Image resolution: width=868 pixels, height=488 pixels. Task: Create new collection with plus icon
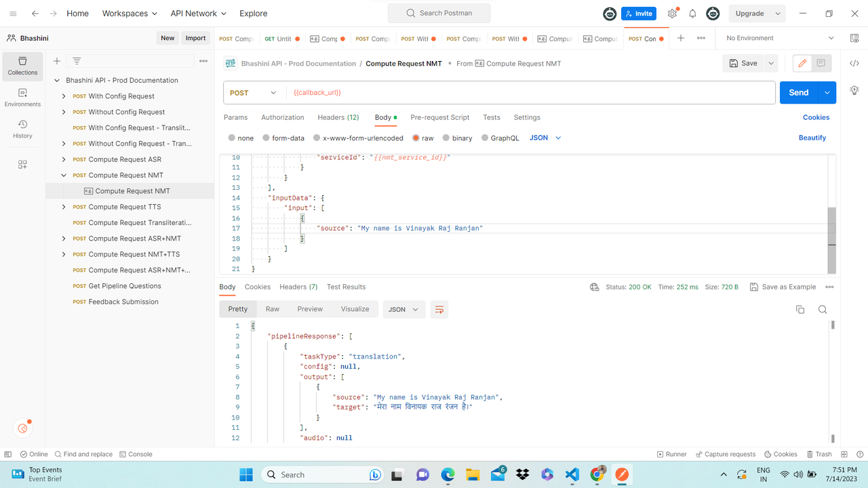pyautogui.click(x=57, y=61)
